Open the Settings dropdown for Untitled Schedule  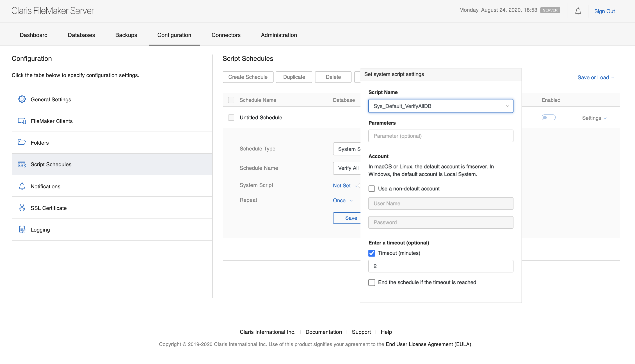pos(594,118)
